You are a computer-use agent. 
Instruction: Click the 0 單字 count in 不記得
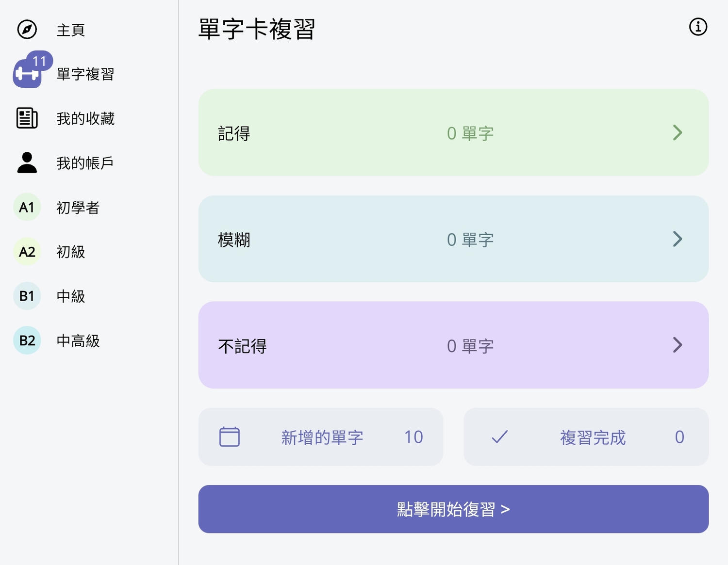[x=470, y=346]
